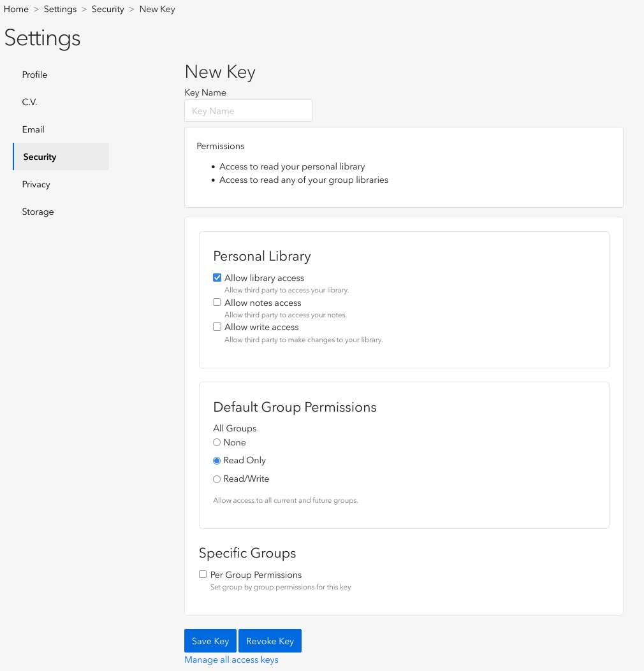Click the Security breadcrumb link
Image resolution: width=644 pixels, height=671 pixels.
pyautogui.click(x=108, y=9)
